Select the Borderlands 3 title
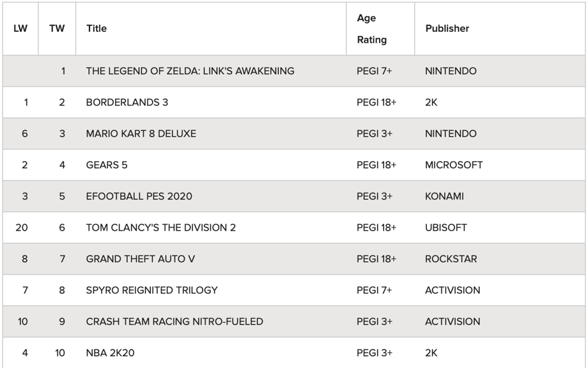 (x=127, y=102)
